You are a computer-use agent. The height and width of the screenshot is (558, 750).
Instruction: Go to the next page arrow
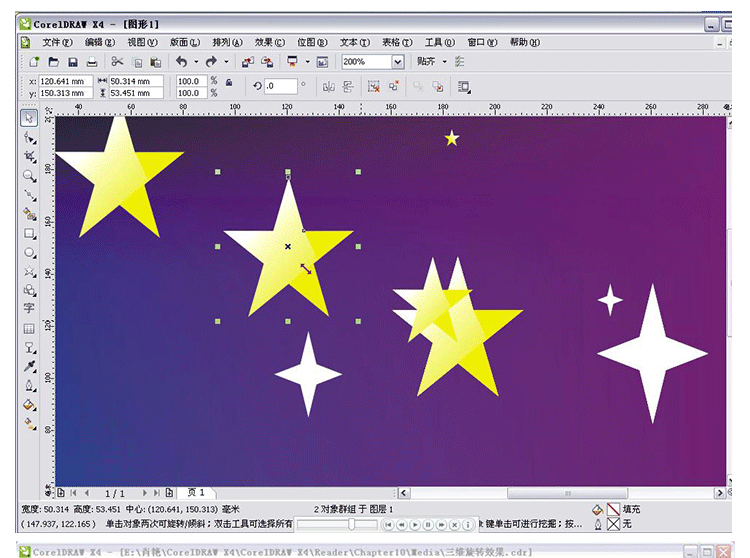(144, 492)
